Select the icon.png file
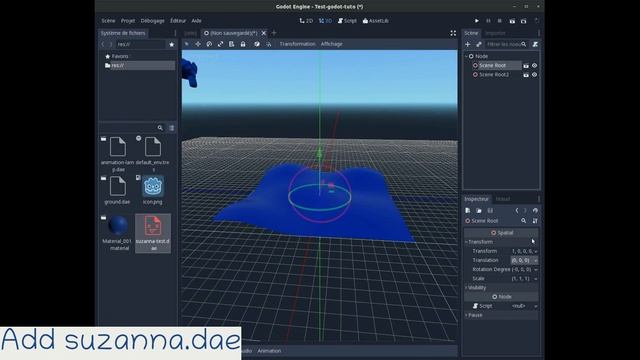This screenshot has width=640, height=360. [x=153, y=190]
